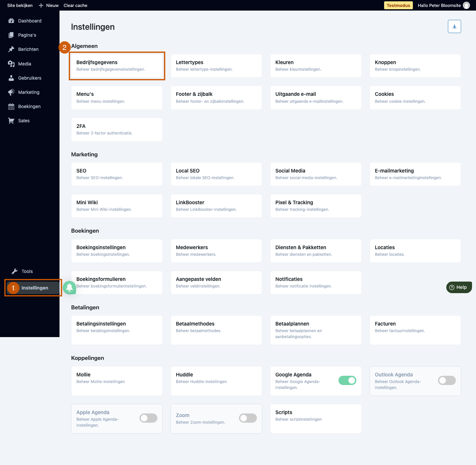The width and height of the screenshot is (476, 465).
Task: Click Site bekijken in top bar
Action: (x=20, y=5)
